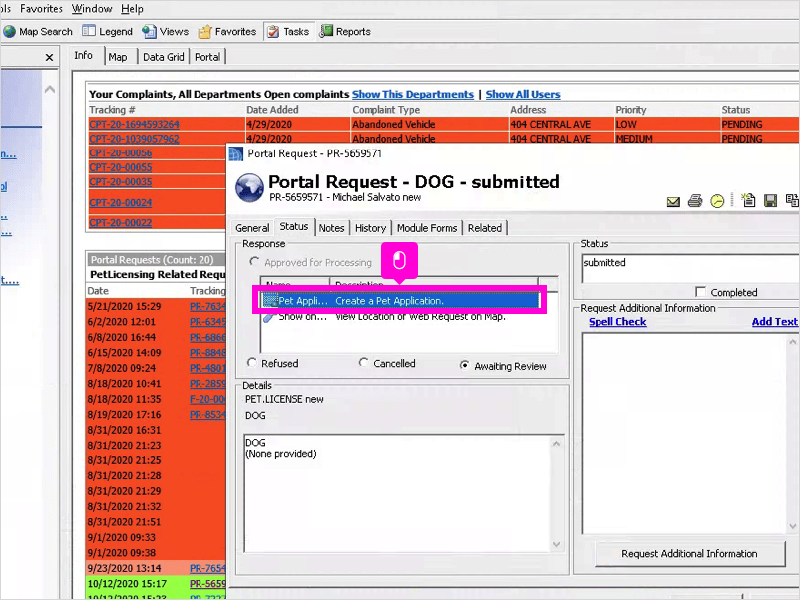
Task: Open complaint CPT-20-00035
Action: tap(120, 182)
